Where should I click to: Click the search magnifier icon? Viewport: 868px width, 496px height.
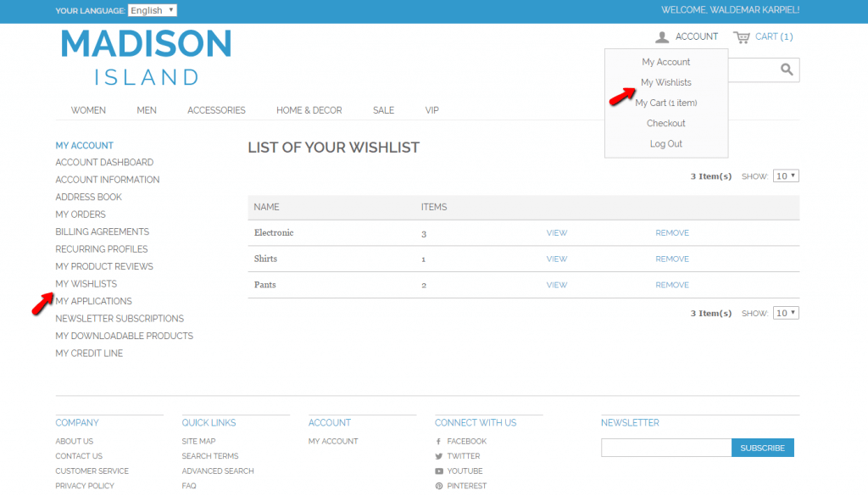coord(787,70)
